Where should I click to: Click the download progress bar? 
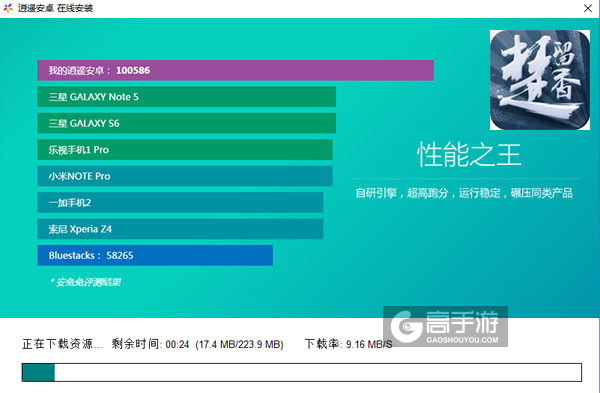tap(302, 372)
